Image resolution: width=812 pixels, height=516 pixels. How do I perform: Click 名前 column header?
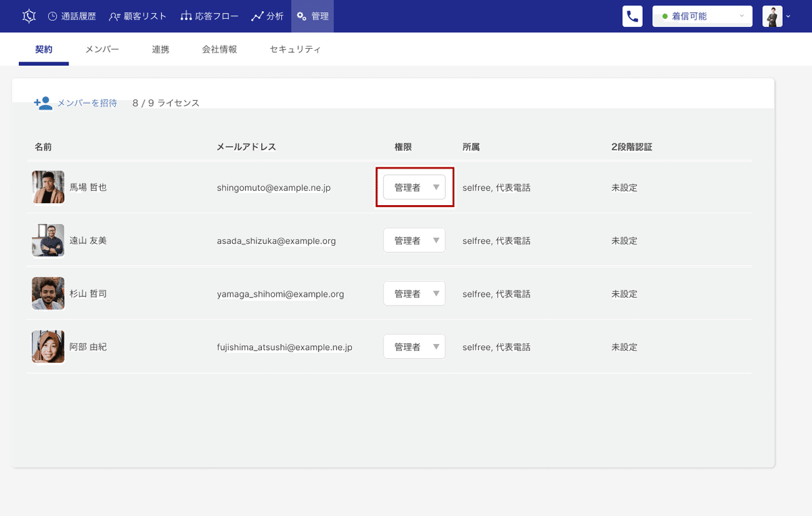(x=43, y=146)
